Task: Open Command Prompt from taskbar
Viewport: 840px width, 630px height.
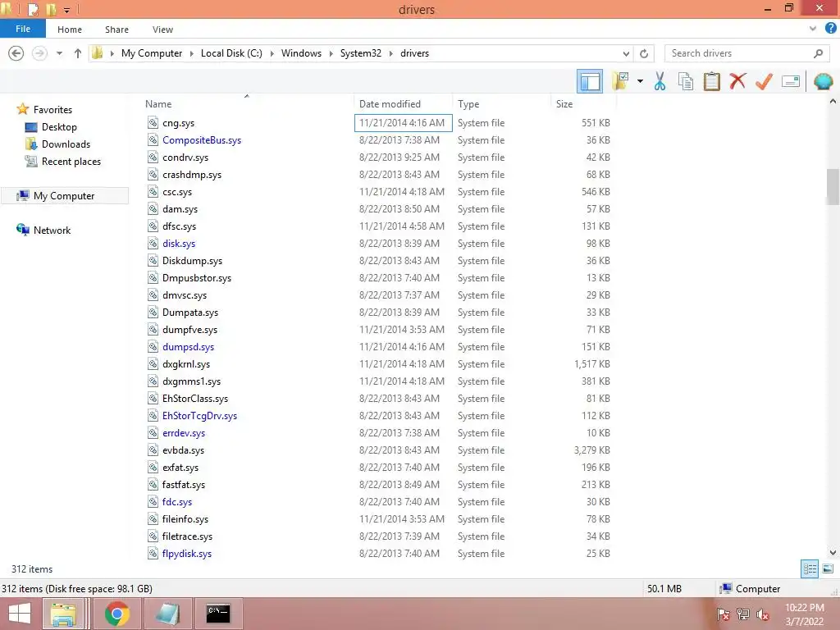Action: pyautogui.click(x=218, y=614)
